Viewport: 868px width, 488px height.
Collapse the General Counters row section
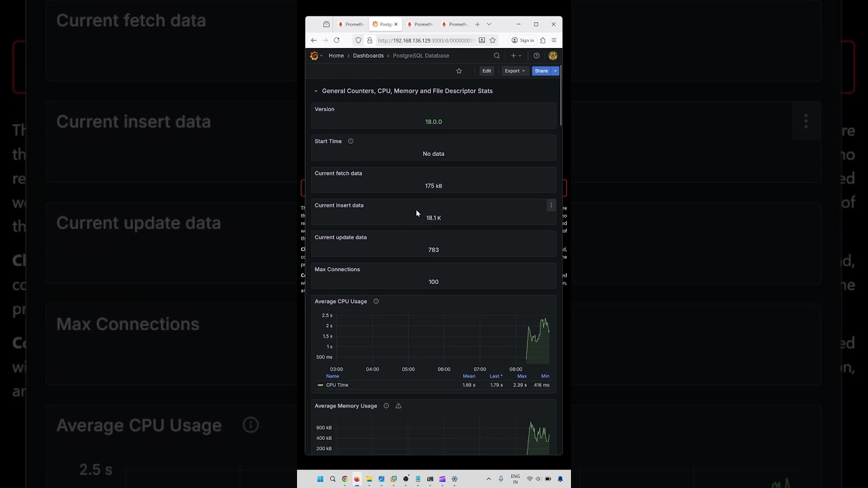click(x=316, y=91)
